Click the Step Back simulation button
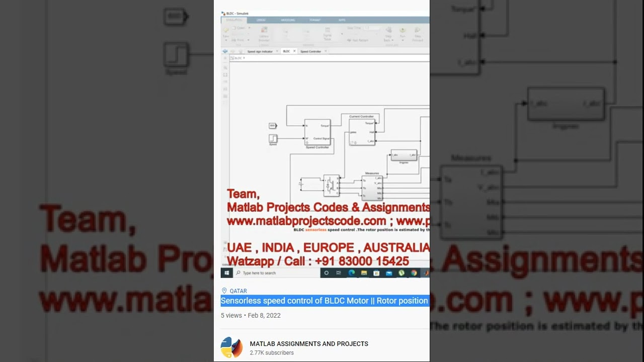Image resolution: width=644 pixels, height=362 pixels. 388,34
